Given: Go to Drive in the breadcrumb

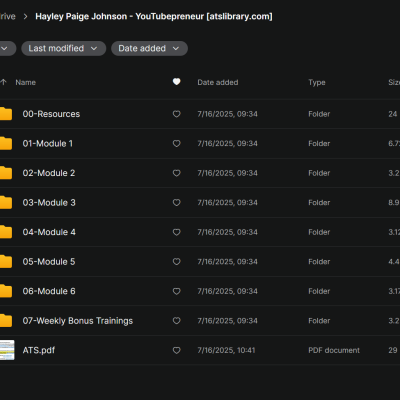Looking at the screenshot, I should point(7,16).
